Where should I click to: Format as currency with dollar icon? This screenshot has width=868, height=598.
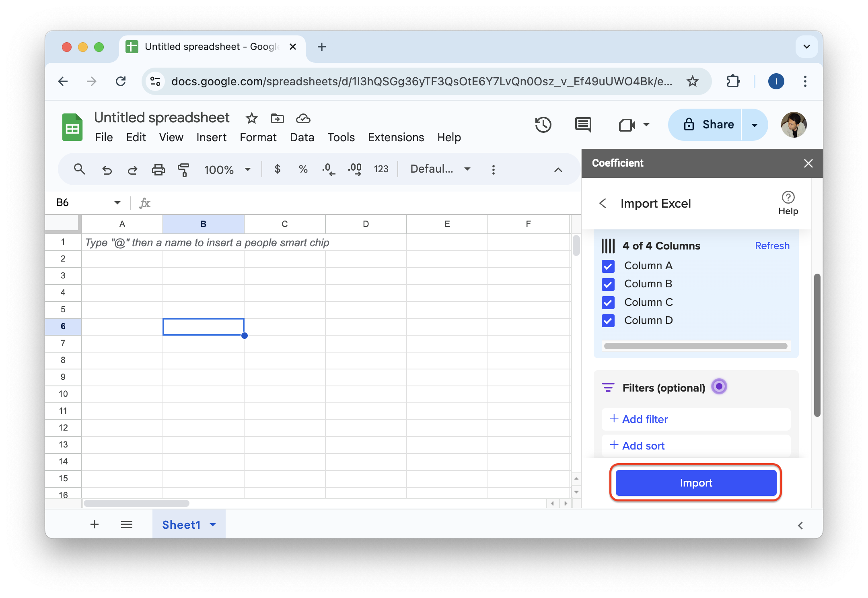coord(277,169)
